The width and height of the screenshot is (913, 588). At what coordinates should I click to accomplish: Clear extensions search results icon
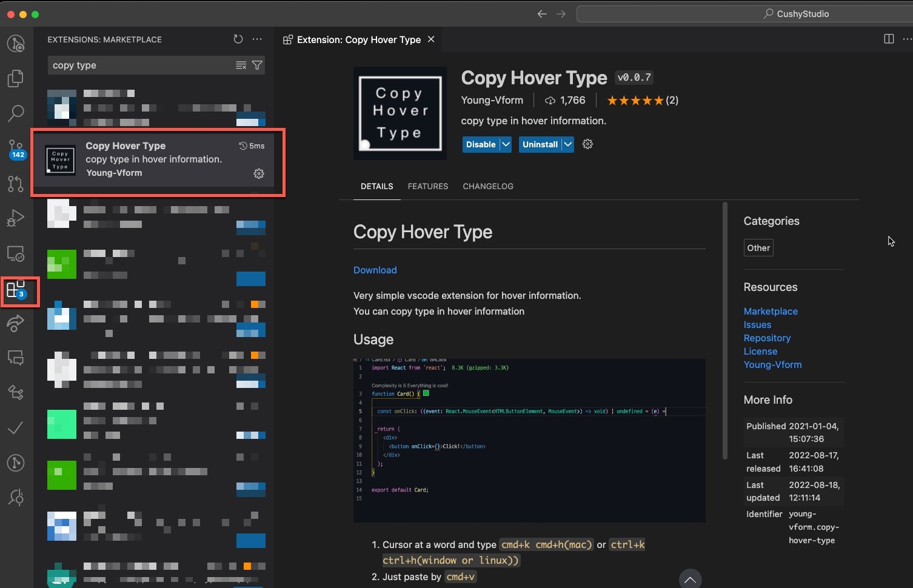241,65
